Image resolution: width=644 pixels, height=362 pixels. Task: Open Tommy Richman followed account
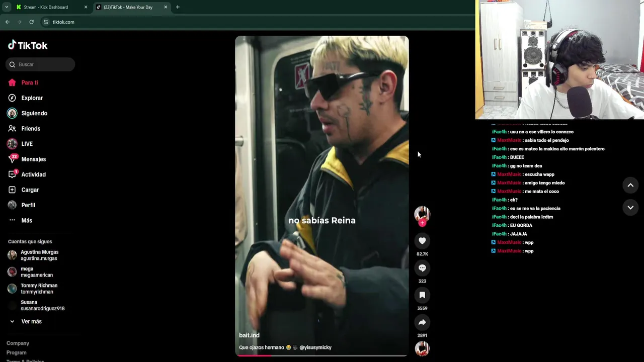[33, 289]
